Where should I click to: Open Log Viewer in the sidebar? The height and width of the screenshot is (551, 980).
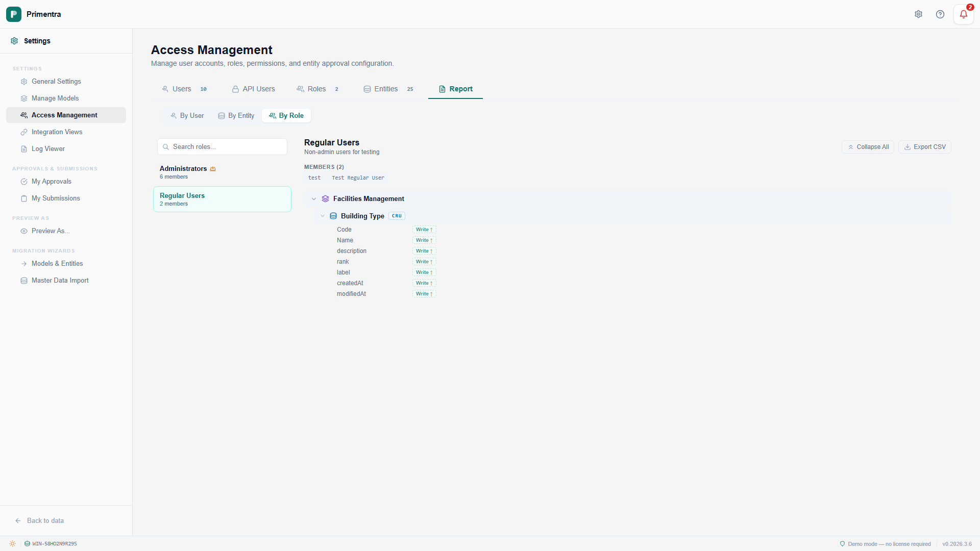(x=48, y=149)
